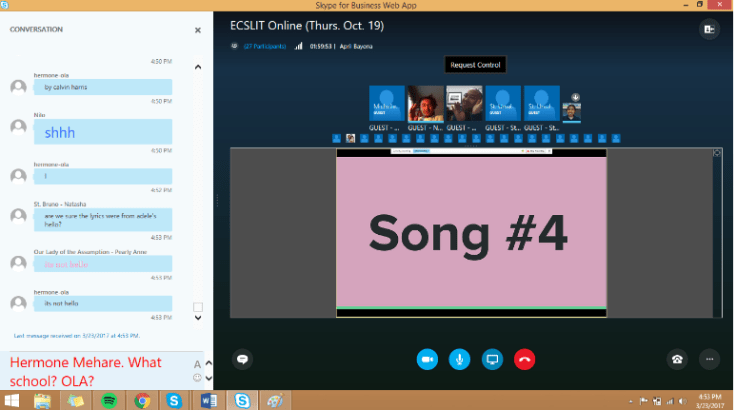The image size is (736, 410).
Task: Click the Request Control button
Action: [x=475, y=65]
